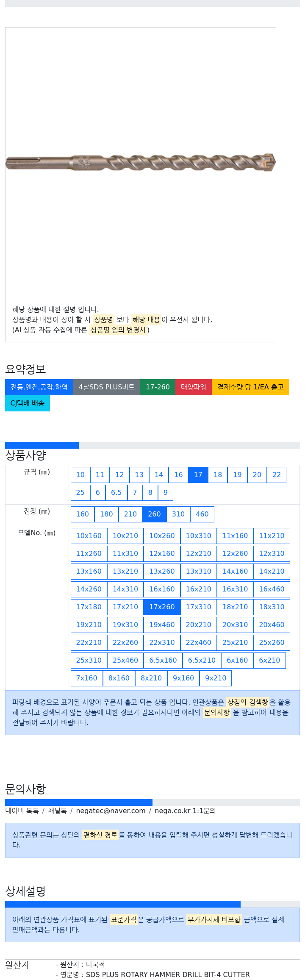This screenshot has height=980, width=305.
Task: Pick model 17x310
Action: (x=199, y=607)
